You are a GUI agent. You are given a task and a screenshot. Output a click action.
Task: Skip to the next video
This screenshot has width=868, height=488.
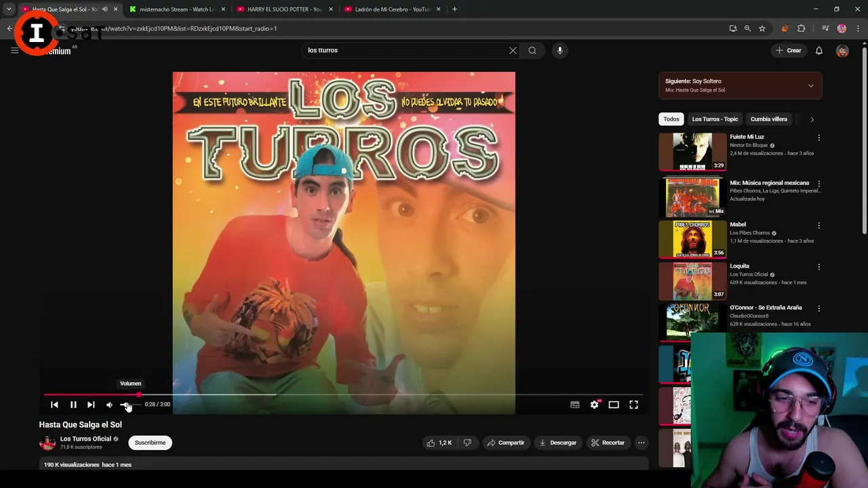[91, 405]
